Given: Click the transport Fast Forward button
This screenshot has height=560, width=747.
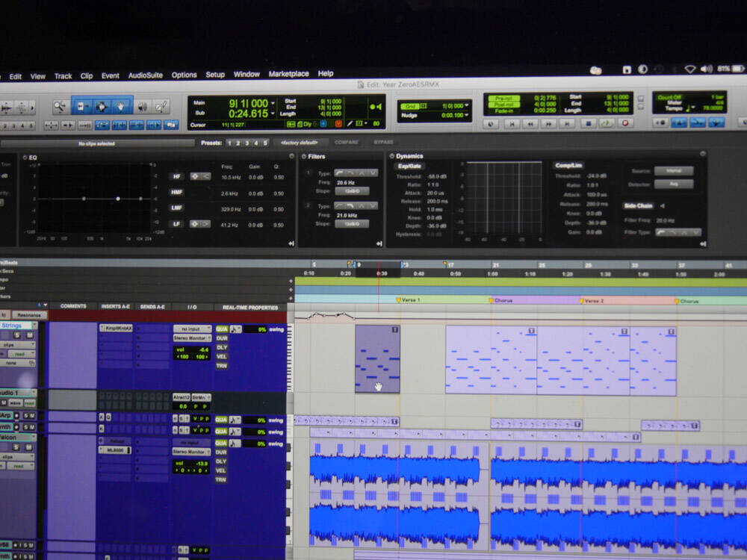Looking at the screenshot, I should click(x=548, y=124).
